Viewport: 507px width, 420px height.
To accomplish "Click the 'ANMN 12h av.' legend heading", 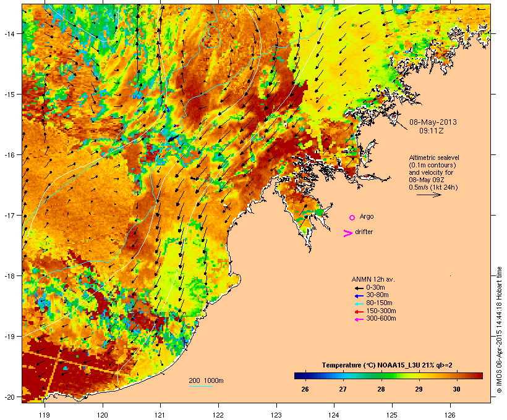I will click(373, 279).
